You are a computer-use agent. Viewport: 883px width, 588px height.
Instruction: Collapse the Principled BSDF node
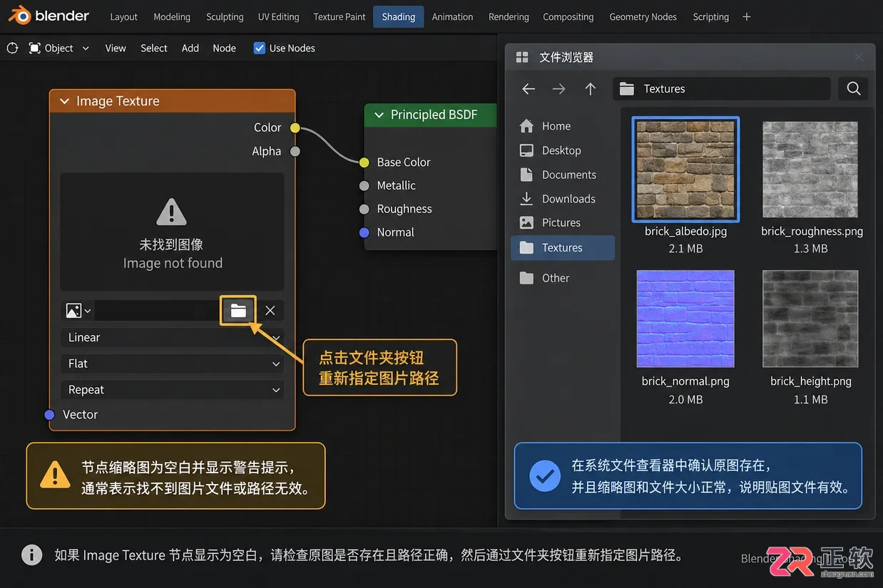click(x=379, y=115)
